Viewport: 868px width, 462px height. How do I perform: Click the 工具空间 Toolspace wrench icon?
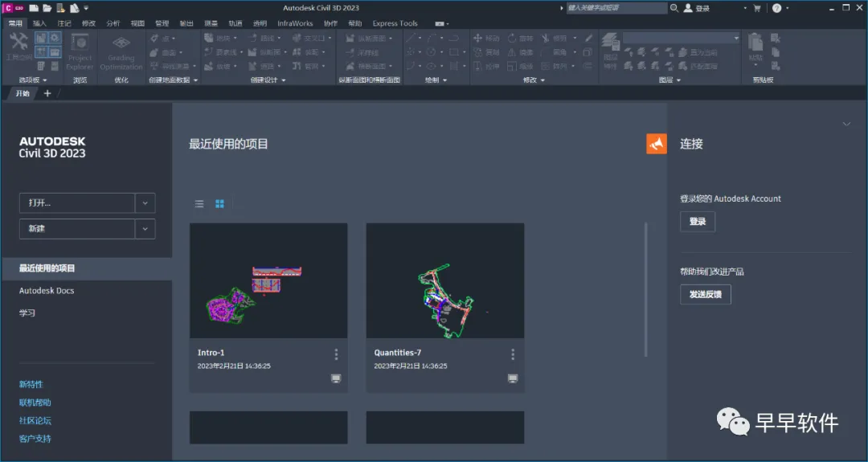[x=18, y=42]
